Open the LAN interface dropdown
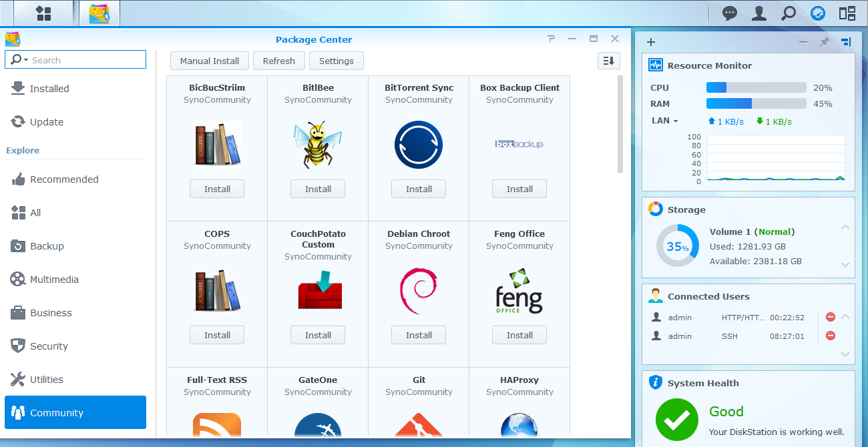Screen dimensions: 868x447 click(665, 121)
